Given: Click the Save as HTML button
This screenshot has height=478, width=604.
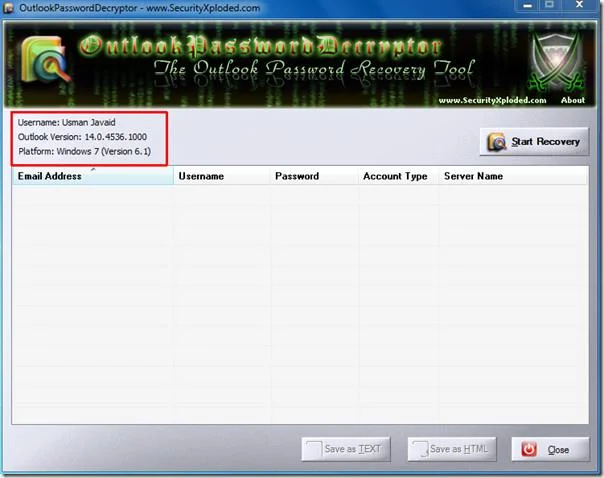Looking at the screenshot, I should (x=452, y=449).
